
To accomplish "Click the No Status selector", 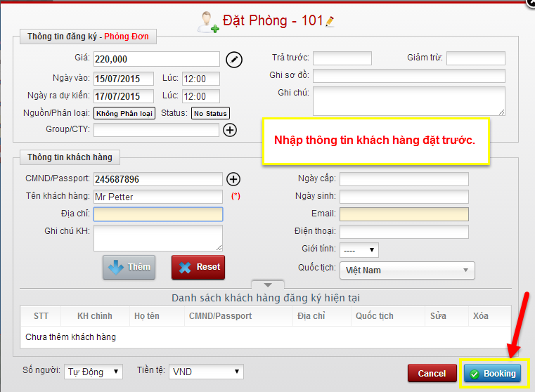I will pos(210,113).
